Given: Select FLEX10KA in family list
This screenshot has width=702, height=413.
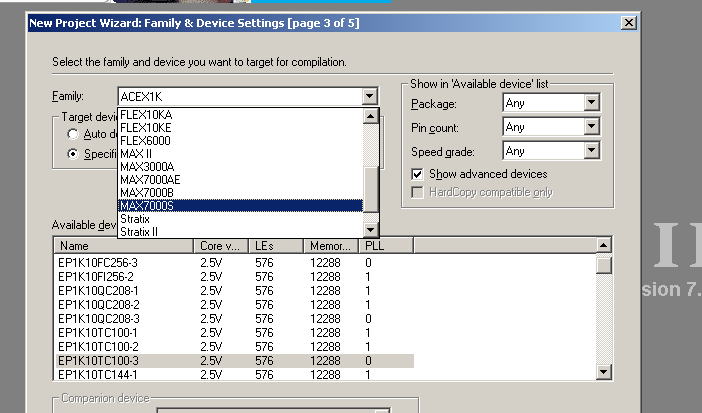Looking at the screenshot, I should 240,115.
